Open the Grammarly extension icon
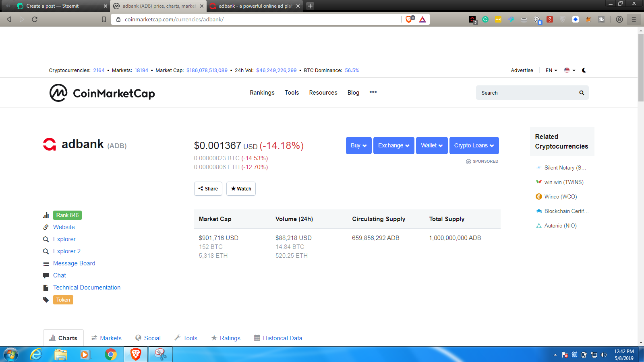The height and width of the screenshot is (362, 644). (x=485, y=19)
